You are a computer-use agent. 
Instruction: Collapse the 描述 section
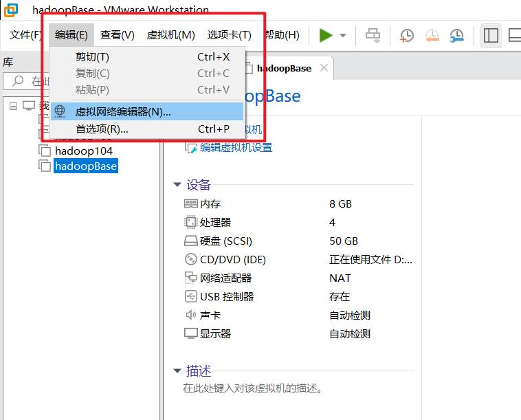click(177, 371)
